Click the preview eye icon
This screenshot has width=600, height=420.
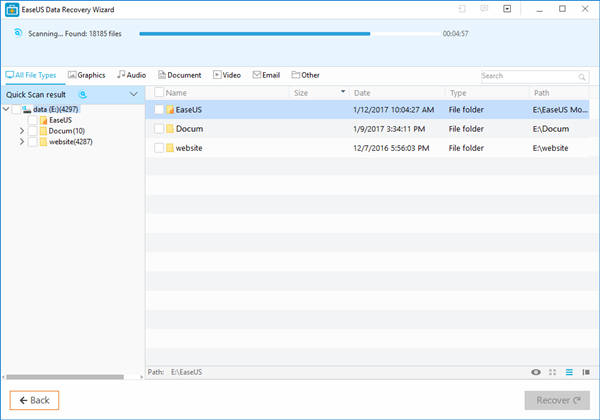537,372
